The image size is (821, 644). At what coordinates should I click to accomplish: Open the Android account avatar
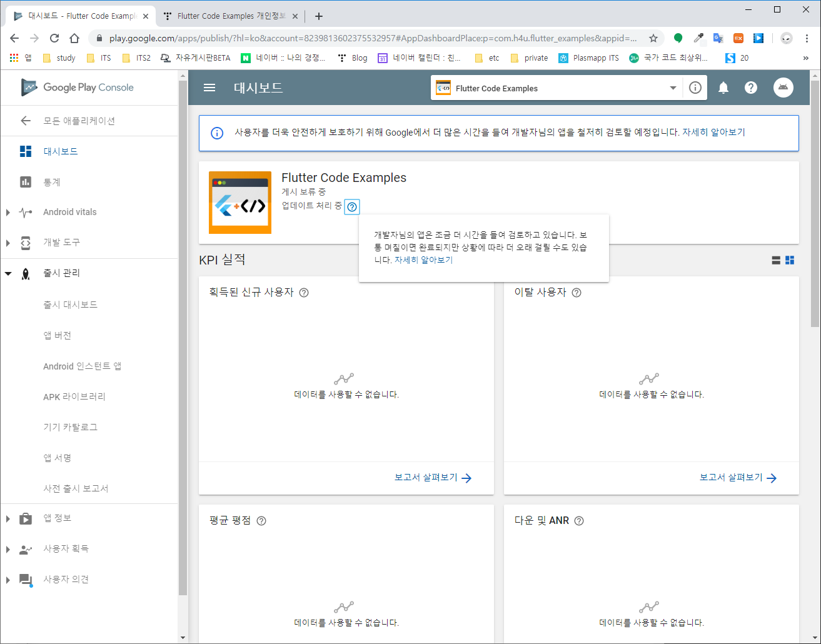pos(783,88)
